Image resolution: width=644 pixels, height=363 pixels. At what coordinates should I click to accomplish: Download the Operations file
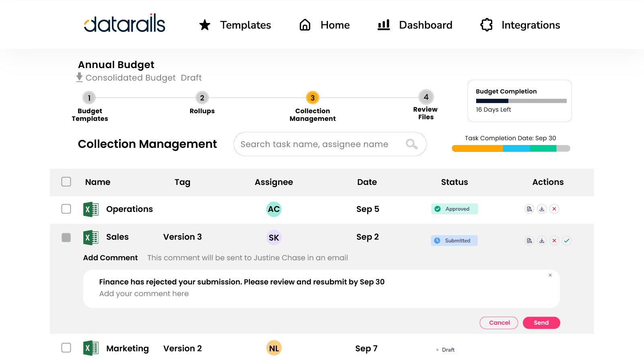(542, 209)
